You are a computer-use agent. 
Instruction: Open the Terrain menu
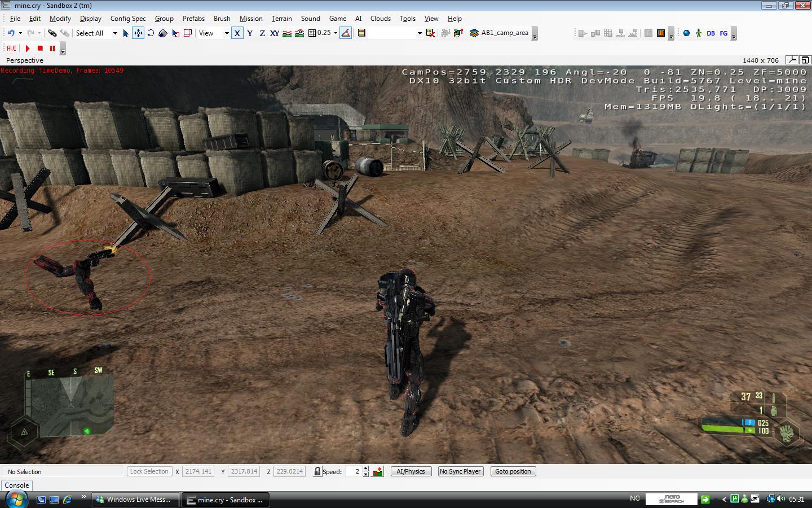point(281,18)
